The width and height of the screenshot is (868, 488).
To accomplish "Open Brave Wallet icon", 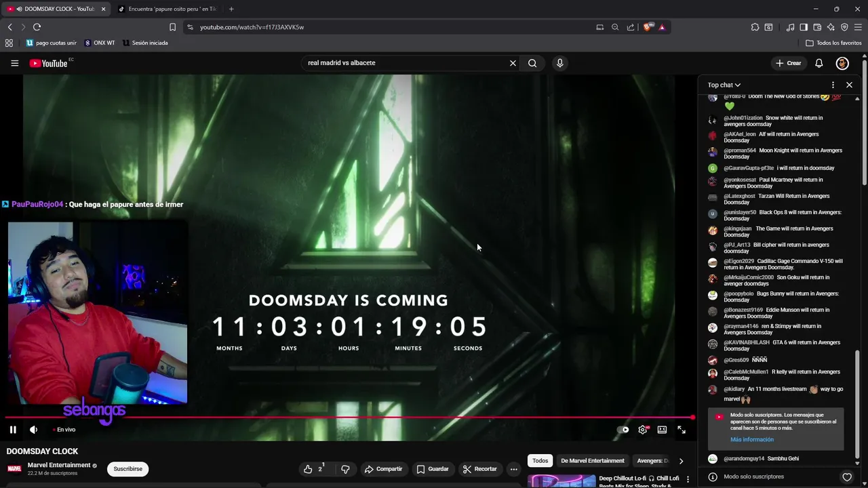I will (x=817, y=27).
